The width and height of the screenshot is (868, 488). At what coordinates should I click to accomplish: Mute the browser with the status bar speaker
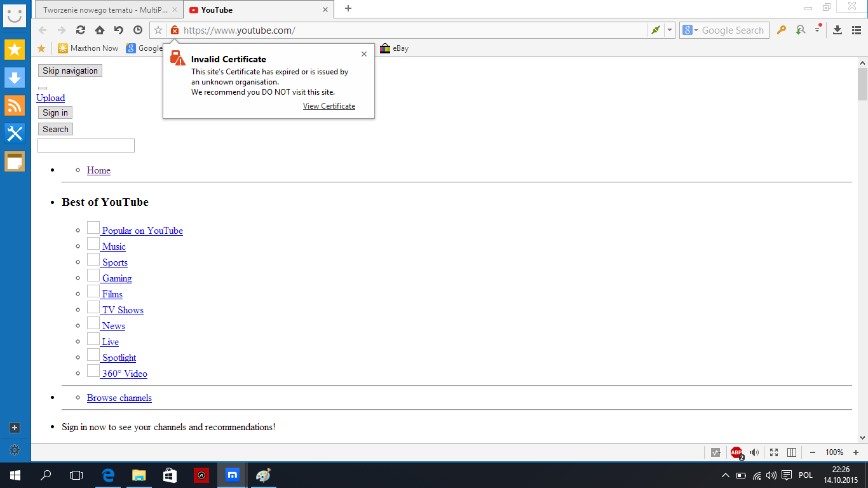[754, 452]
